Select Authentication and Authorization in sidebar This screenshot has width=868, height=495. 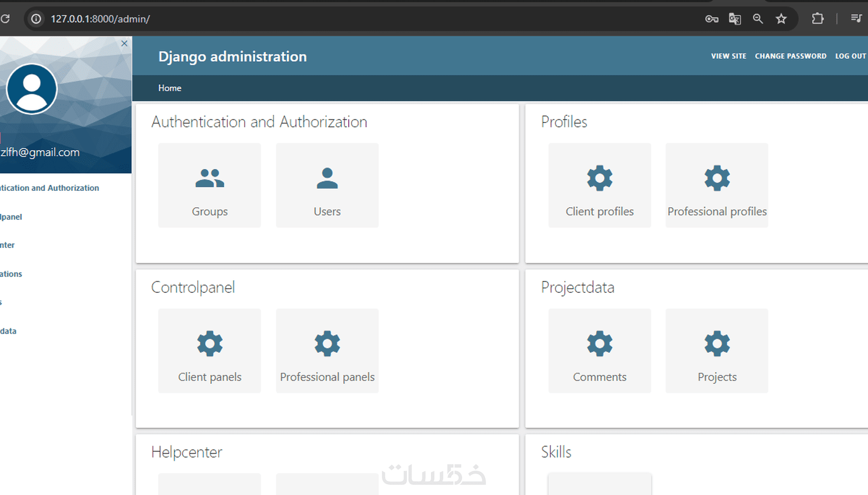pyautogui.click(x=50, y=188)
